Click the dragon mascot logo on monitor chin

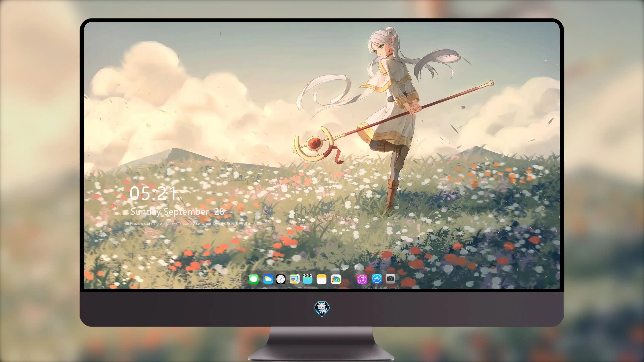322,309
